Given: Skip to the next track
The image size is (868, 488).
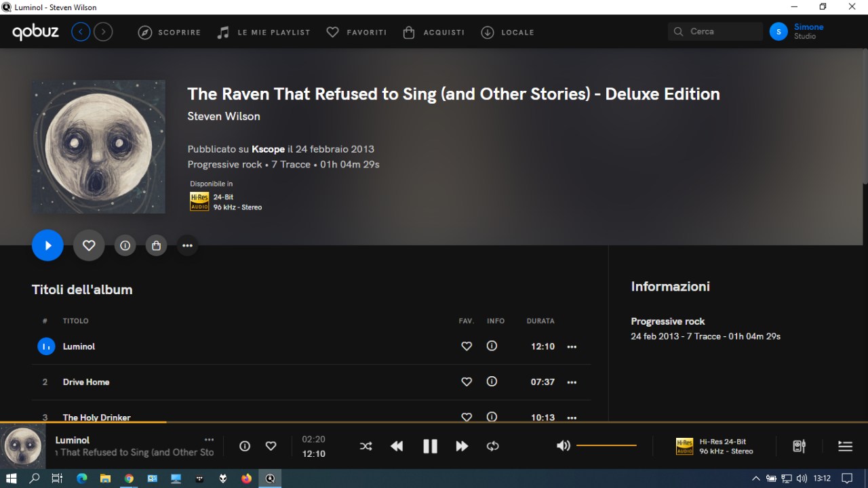Looking at the screenshot, I should point(462,446).
